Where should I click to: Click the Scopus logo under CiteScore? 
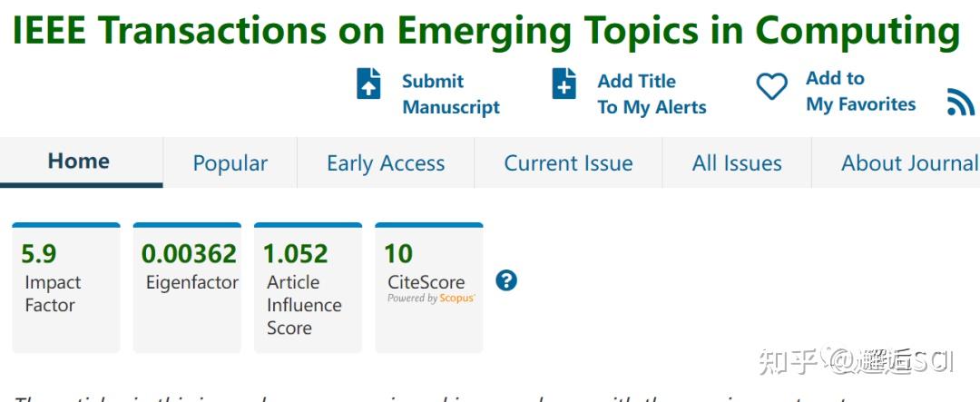click(x=457, y=299)
